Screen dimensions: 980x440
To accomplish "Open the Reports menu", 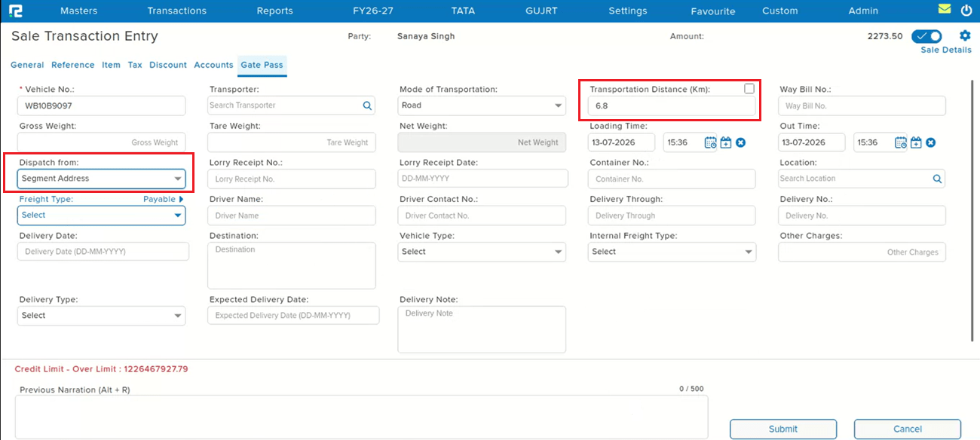I will [275, 11].
